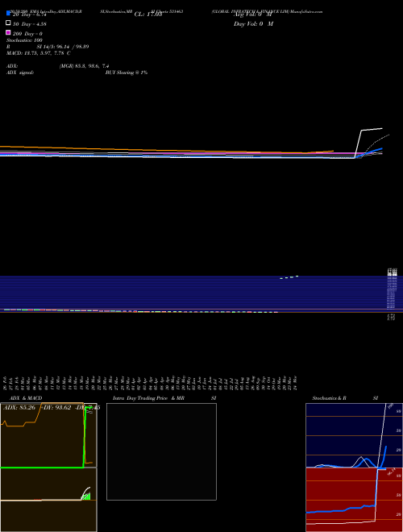Click the 'BUY Slowing @ 1%' signal text
The height and width of the screenshot is (532, 403).
[x=127, y=73]
